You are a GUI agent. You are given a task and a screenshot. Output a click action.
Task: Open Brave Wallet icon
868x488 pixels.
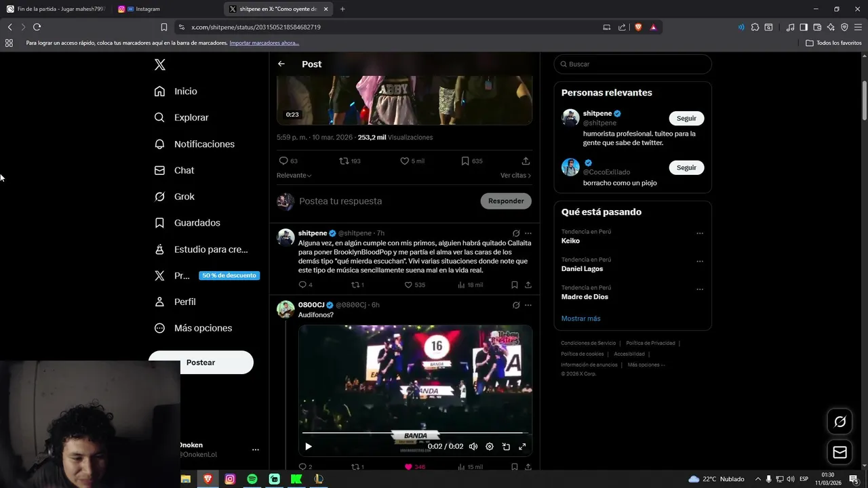point(817,27)
